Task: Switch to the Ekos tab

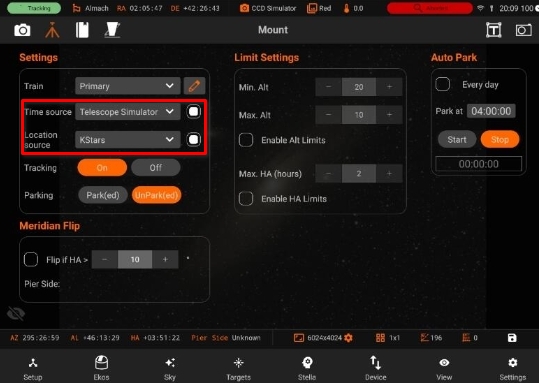Action: click(x=101, y=368)
